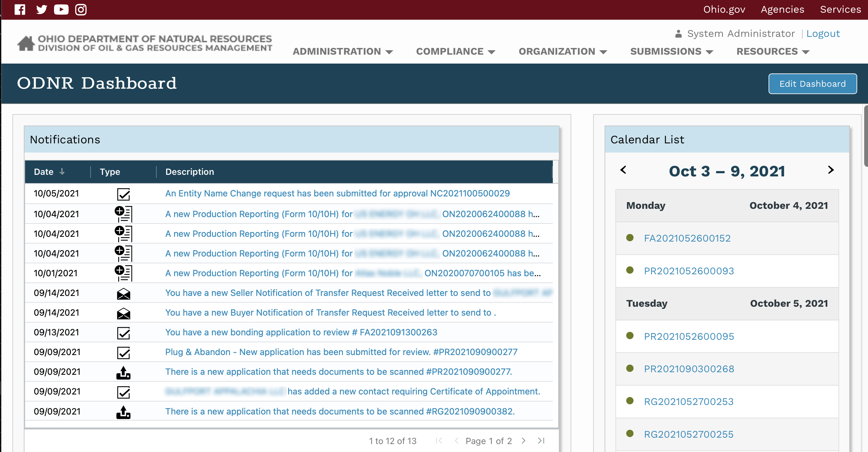
Task: Sort notifications by Description column
Action: [190, 172]
